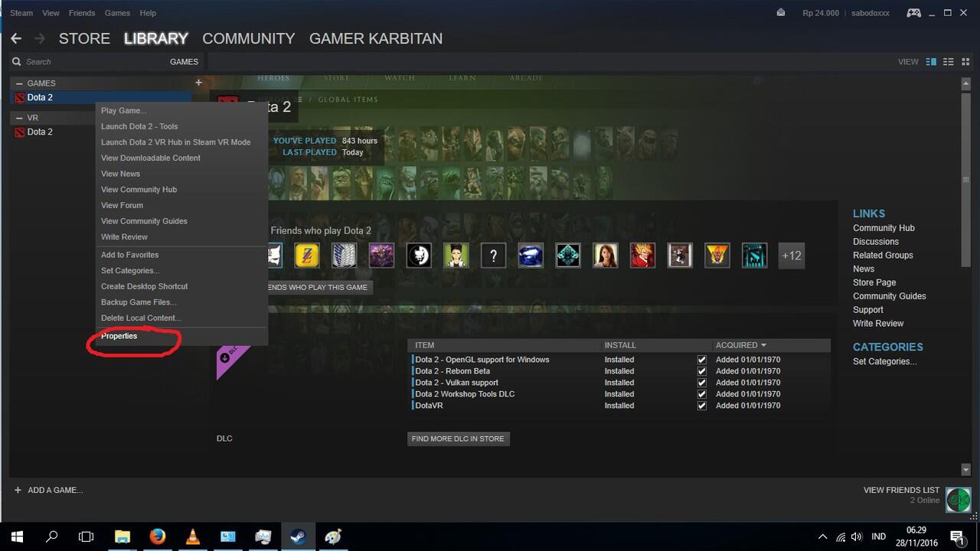Open the sabodoxxx account dropdown

coord(871,13)
